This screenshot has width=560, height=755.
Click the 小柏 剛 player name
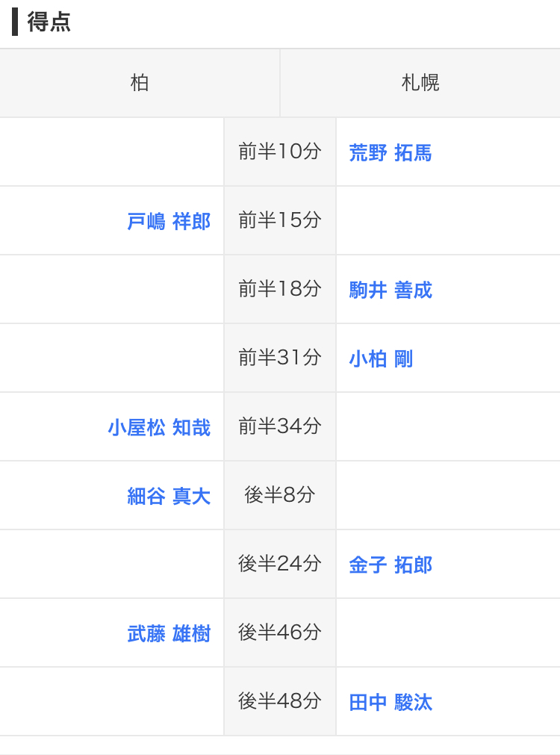pos(381,358)
